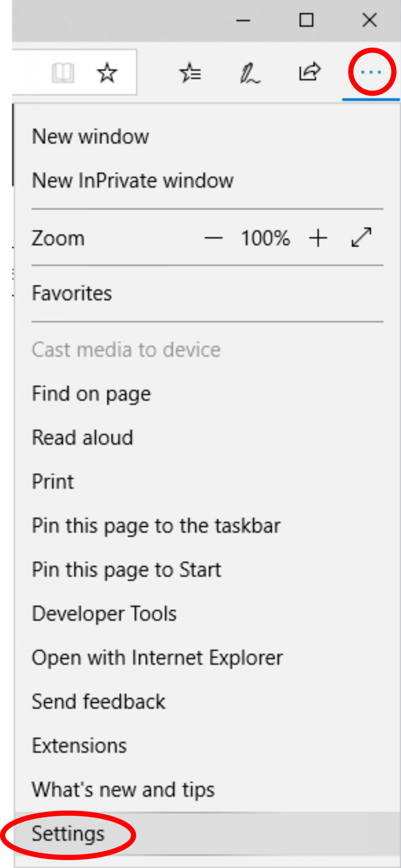Open Developer Tools
The height and width of the screenshot is (868, 401).
coord(104,614)
